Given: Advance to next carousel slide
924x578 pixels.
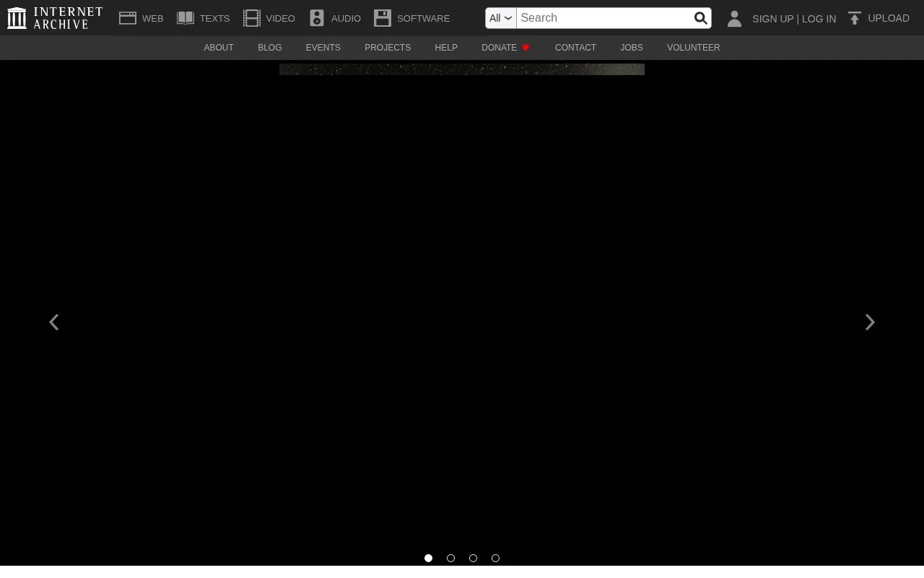Looking at the screenshot, I should 870,322.
